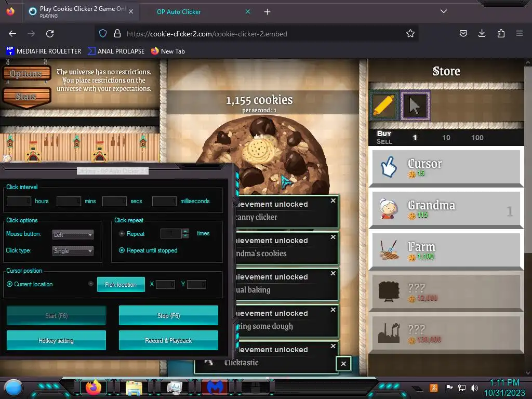
Task: Open the Firefox application hamburger menu
Action: 520,33
